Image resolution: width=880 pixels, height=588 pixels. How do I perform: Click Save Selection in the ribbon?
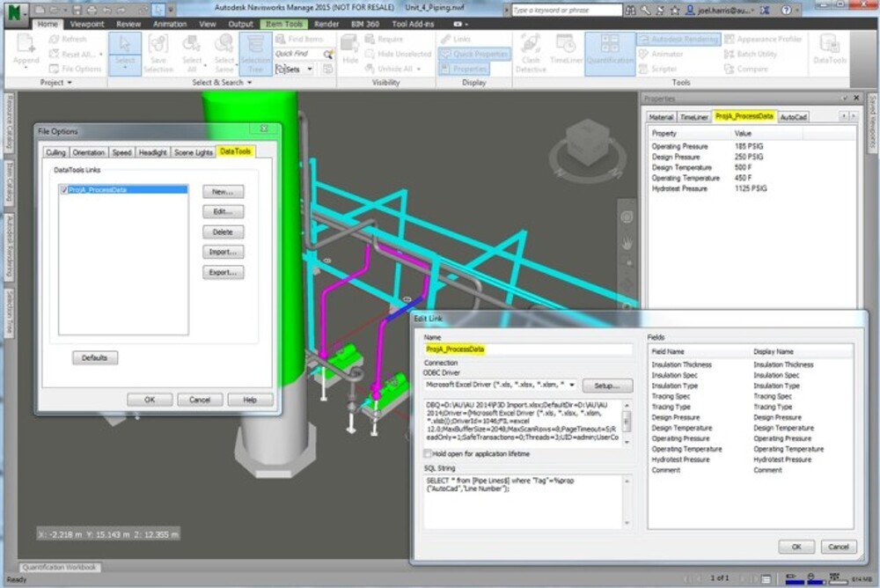(158, 54)
